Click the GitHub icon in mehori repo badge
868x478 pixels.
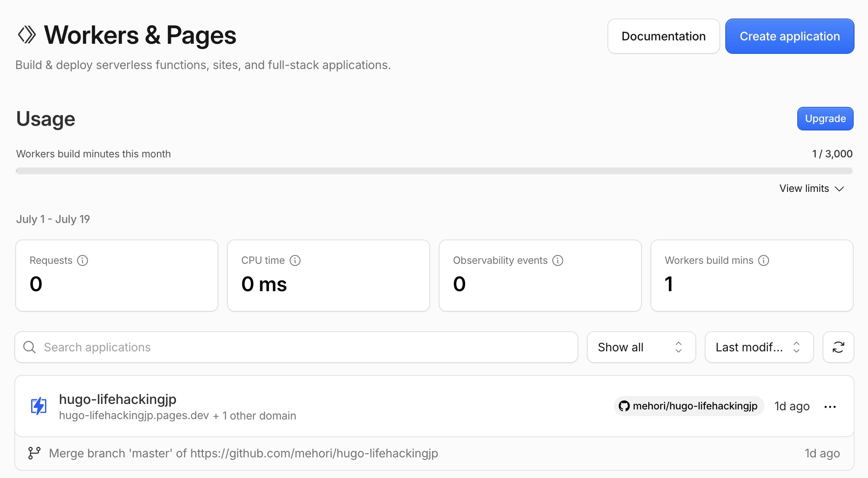[x=624, y=406]
